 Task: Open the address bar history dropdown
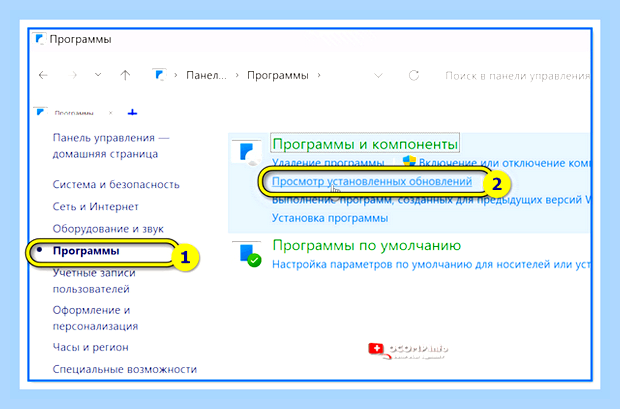click(x=378, y=75)
